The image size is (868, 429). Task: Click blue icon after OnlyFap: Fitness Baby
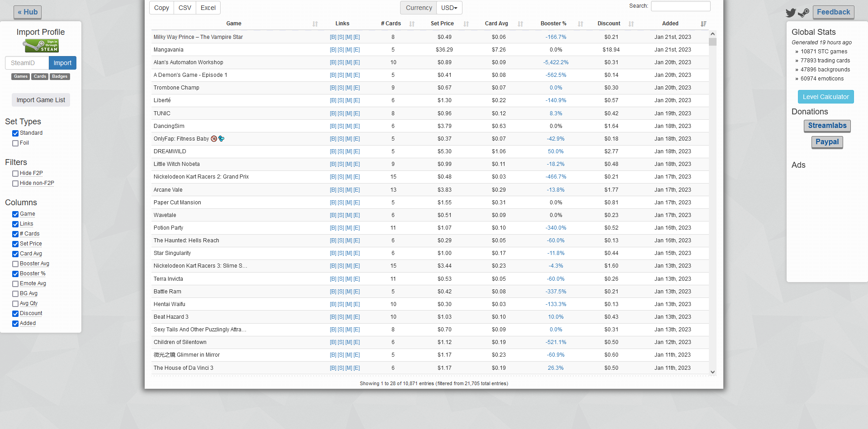[x=221, y=139]
